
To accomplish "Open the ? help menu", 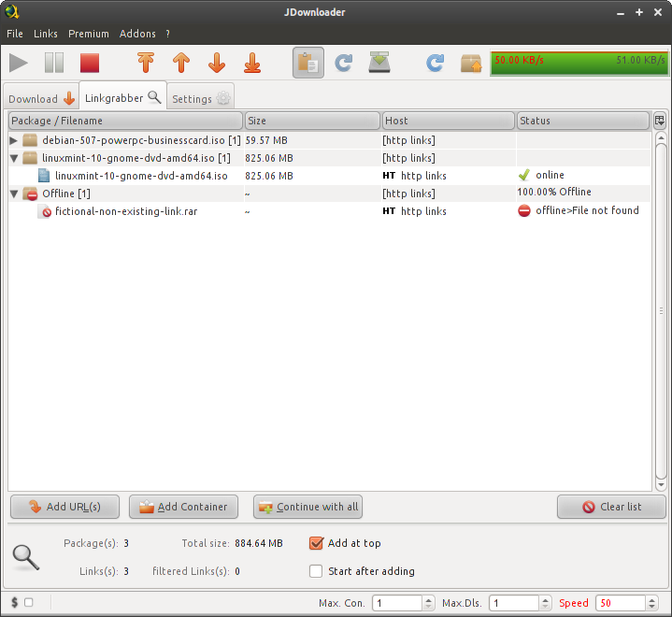I will (168, 34).
